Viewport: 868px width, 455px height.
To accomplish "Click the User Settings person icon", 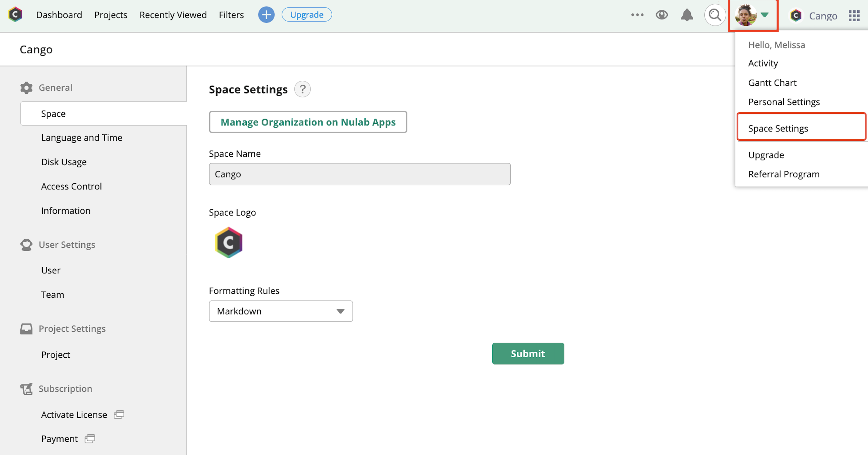I will [x=26, y=245].
